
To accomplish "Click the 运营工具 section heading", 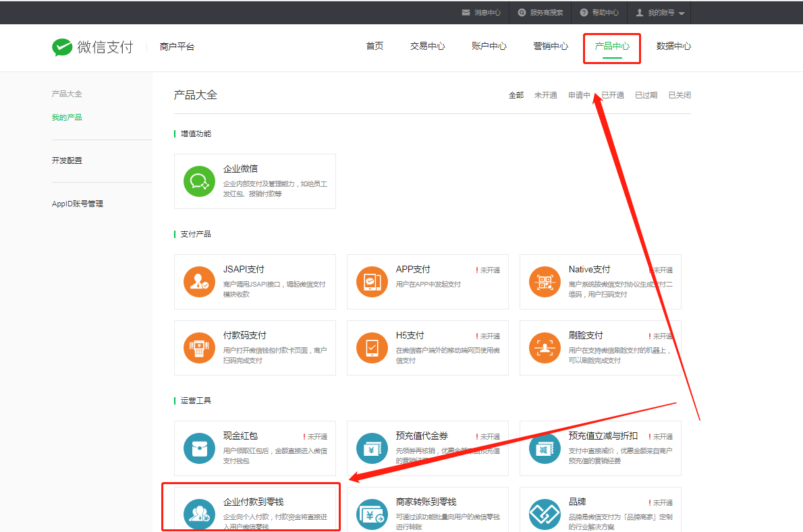I will coord(196,401).
